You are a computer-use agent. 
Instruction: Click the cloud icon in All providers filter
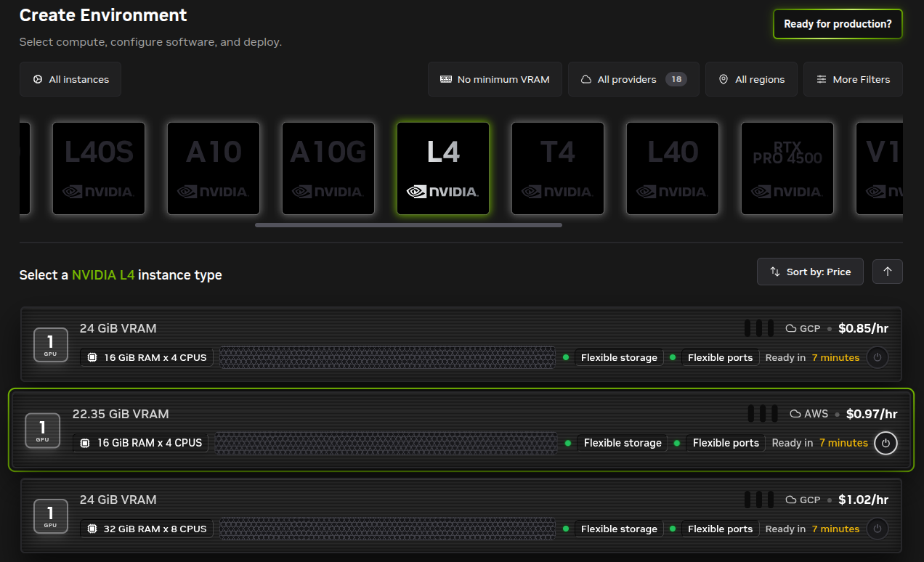585,79
